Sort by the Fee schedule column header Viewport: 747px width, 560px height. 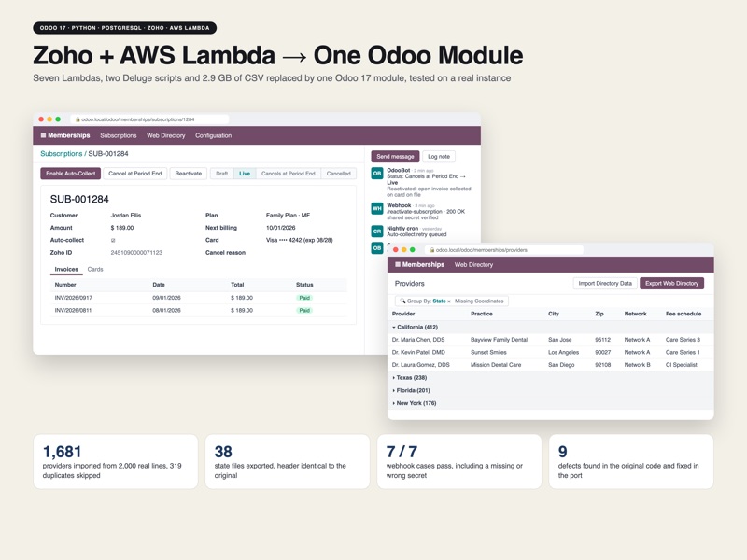point(684,314)
